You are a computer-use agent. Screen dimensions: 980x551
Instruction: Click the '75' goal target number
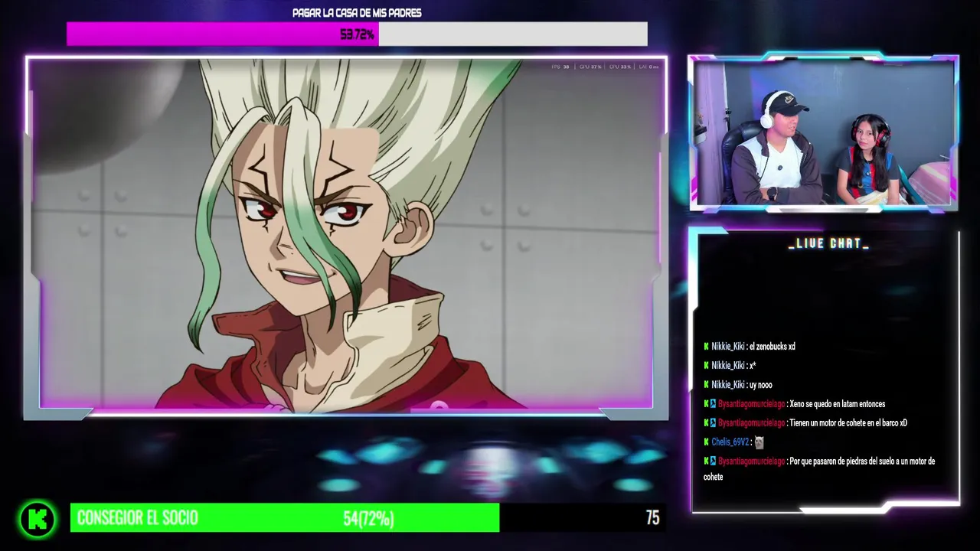click(652, 518)
